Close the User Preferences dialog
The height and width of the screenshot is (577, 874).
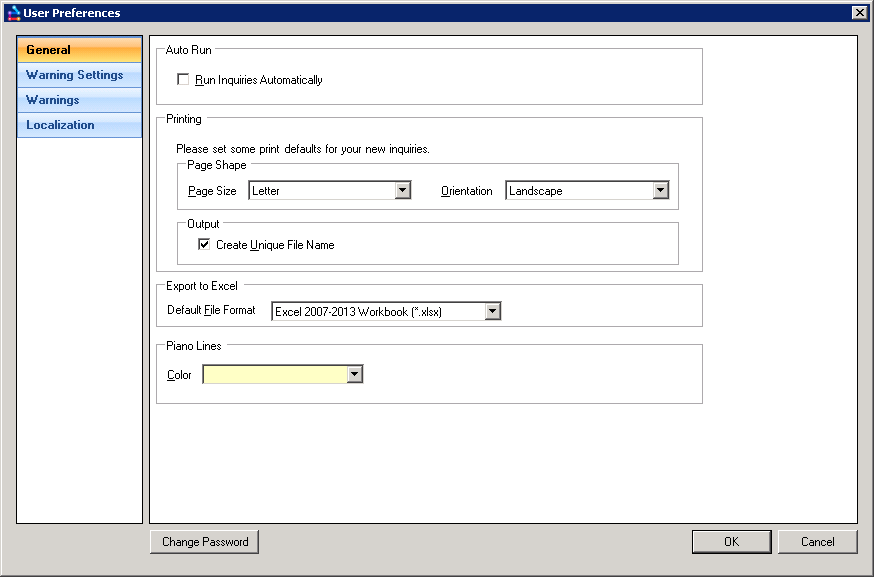(859, 13)
